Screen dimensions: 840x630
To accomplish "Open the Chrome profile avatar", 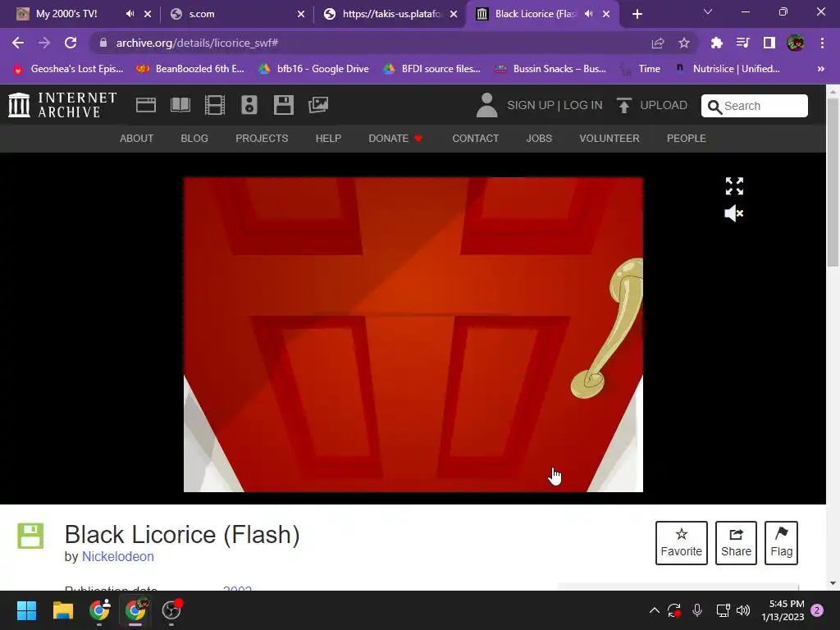I will click(796, 43).
